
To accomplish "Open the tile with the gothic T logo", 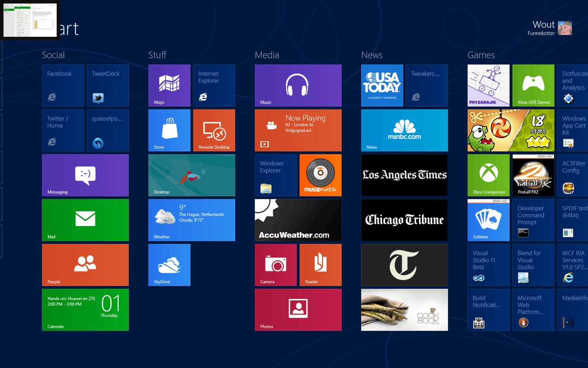I will click(x=405, y=265).
